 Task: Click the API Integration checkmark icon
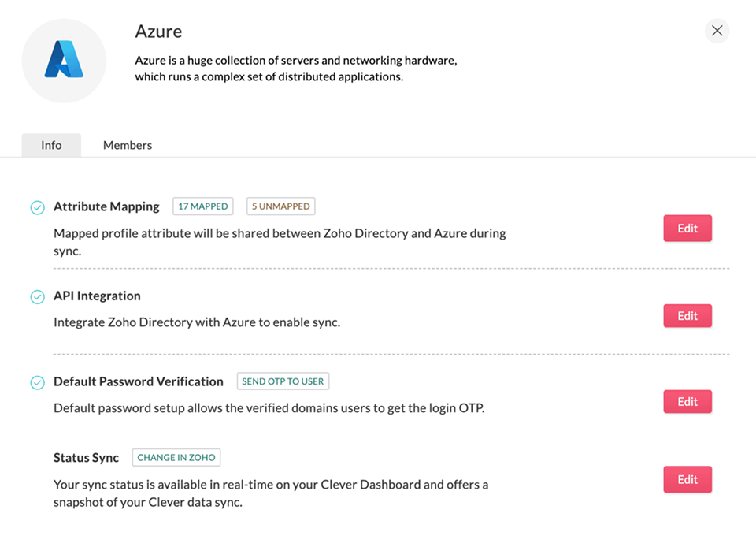pyautogui.click(x=37, y=297)
